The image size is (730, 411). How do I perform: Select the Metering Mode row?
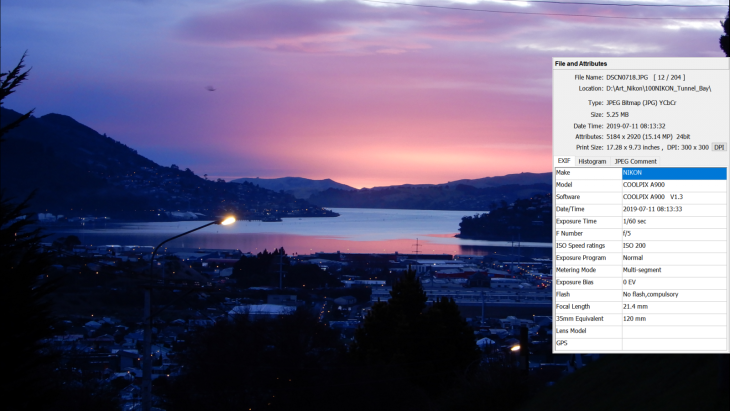(640, 270)
